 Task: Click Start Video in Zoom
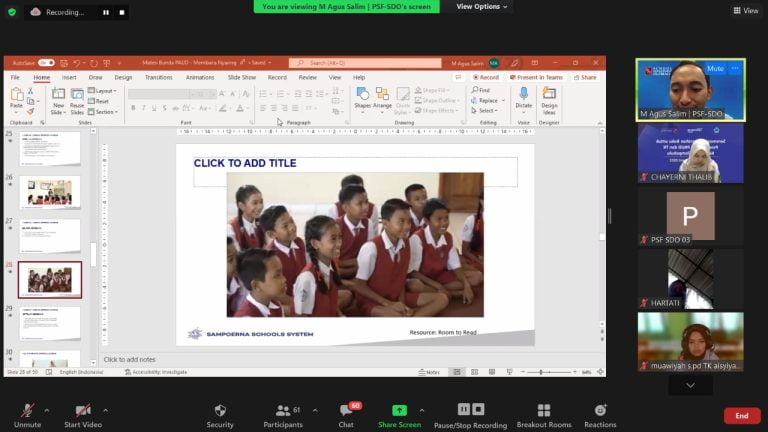pyautogui.click(x=83, y=416)
